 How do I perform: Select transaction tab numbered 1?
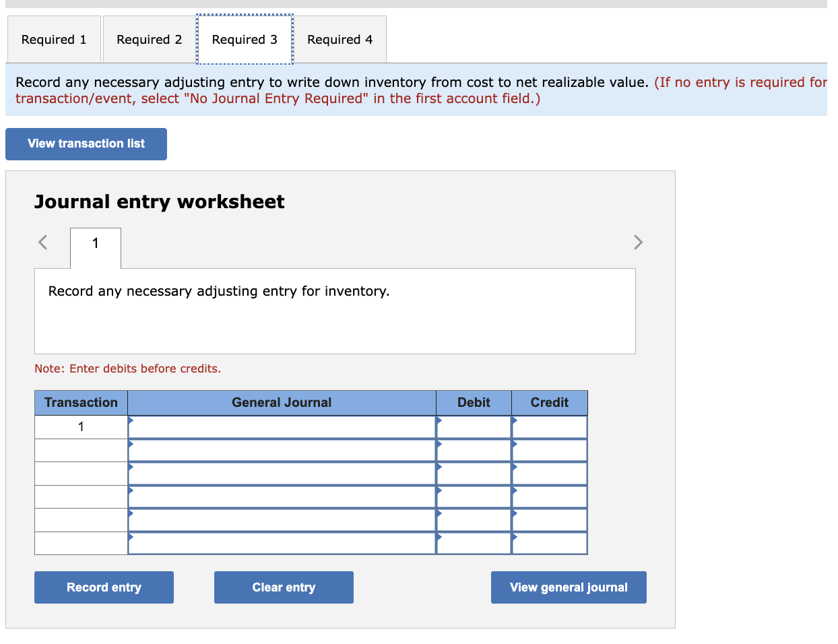(95, 243)
